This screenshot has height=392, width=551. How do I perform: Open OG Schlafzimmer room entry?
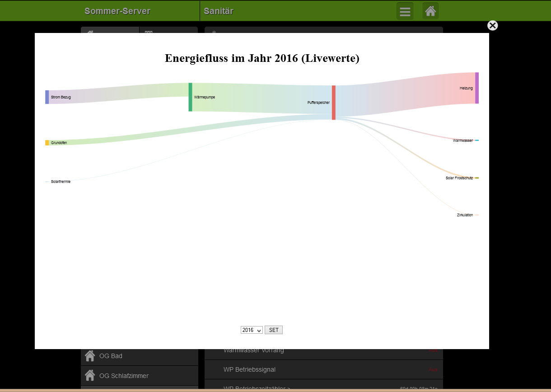[x=140, y=376]
